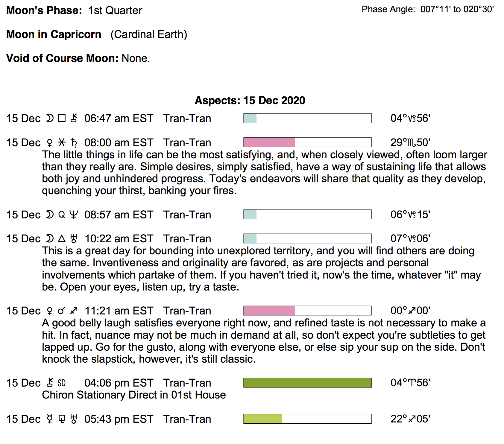
Task: Select the trine triangle symbol at 10:22 am
Action: point(62,239)
